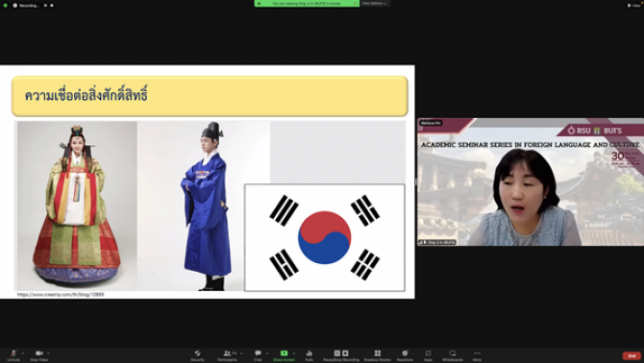Open the Whiteboards icon
Viewport: 644px width, 363px height.
tap(453, 353)
